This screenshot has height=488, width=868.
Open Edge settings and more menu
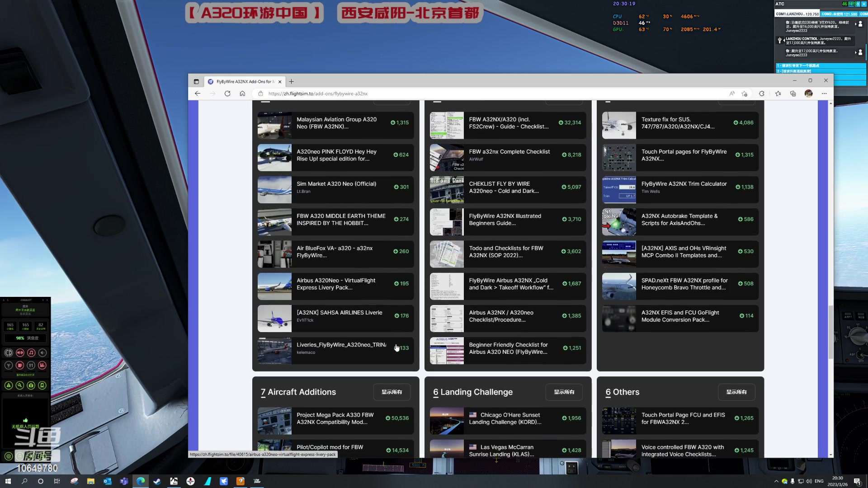tap(824, 94)
